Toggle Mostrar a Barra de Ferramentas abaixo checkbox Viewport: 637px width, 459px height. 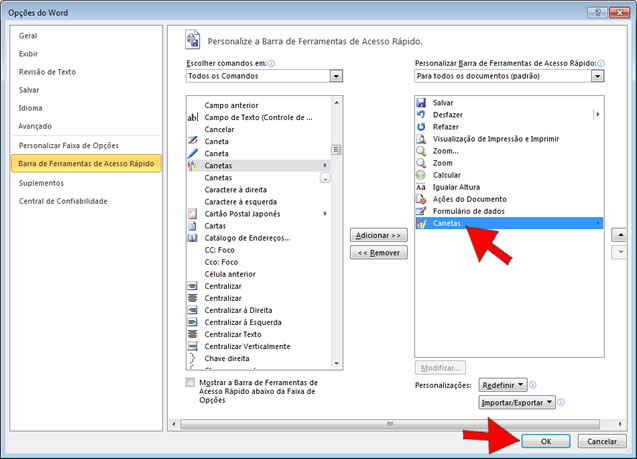click(190, 382)
